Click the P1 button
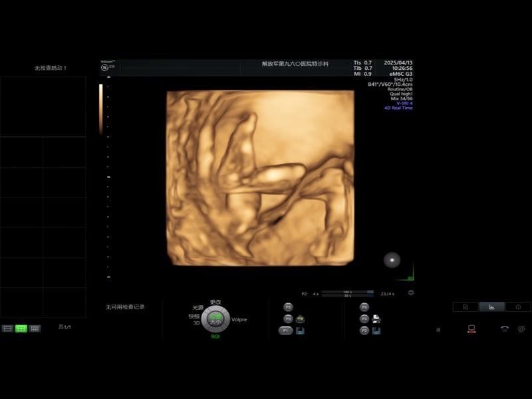This screenshot has width=532, height=399. click(285, 331)
